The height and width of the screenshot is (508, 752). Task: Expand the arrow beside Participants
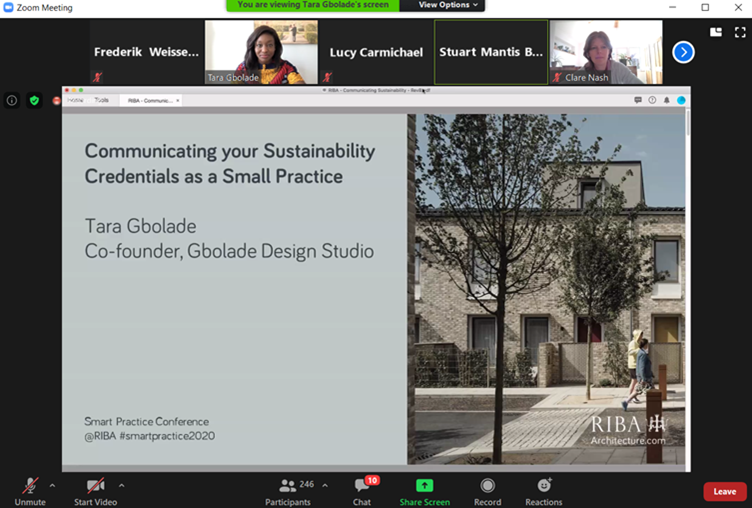(325, 485)
